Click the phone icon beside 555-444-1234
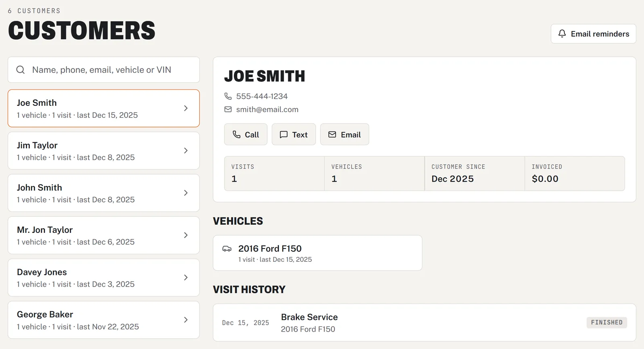644x349 pixels. (228, 96)
